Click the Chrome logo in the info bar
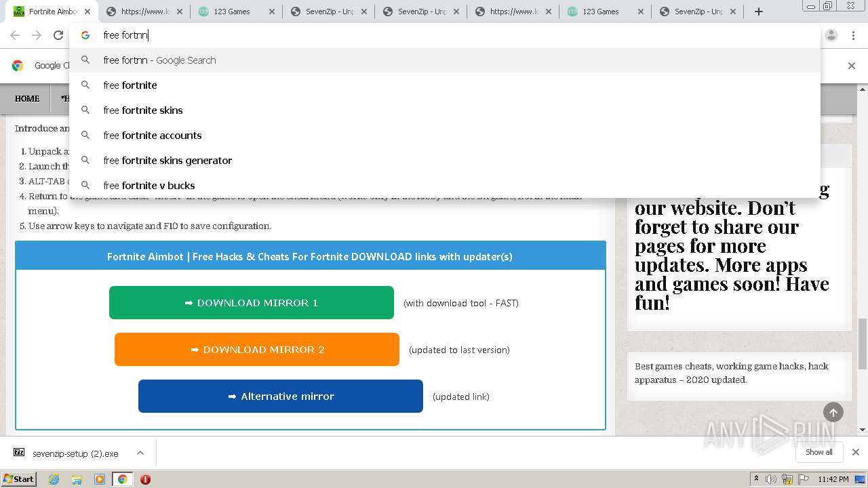Screen dimensions: 868x488 coord(18,66)
